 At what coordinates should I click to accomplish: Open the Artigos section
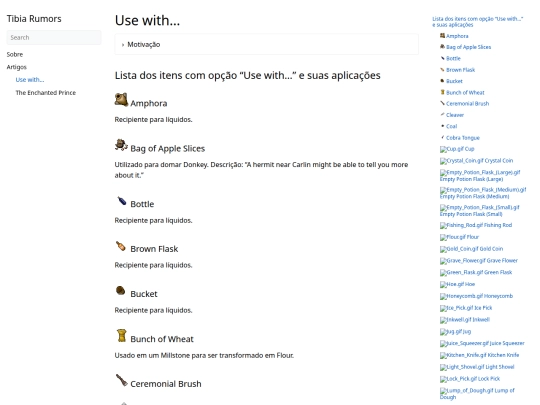pyautogui.click(x=17, y=67)
